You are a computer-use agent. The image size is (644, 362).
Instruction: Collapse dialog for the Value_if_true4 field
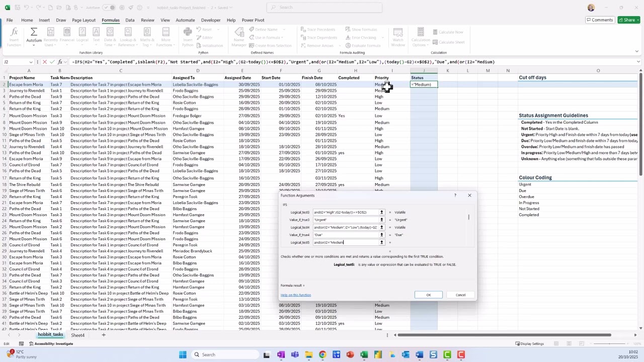[381, 235]
